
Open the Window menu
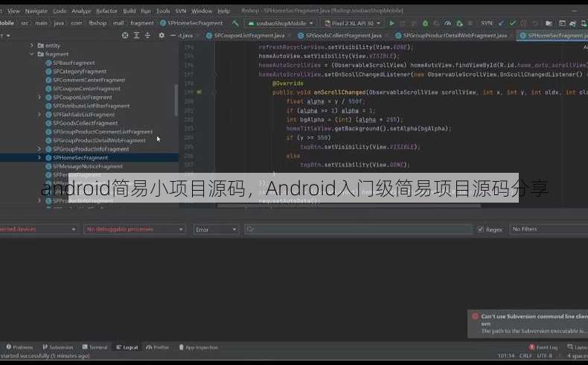click(202, 11)
